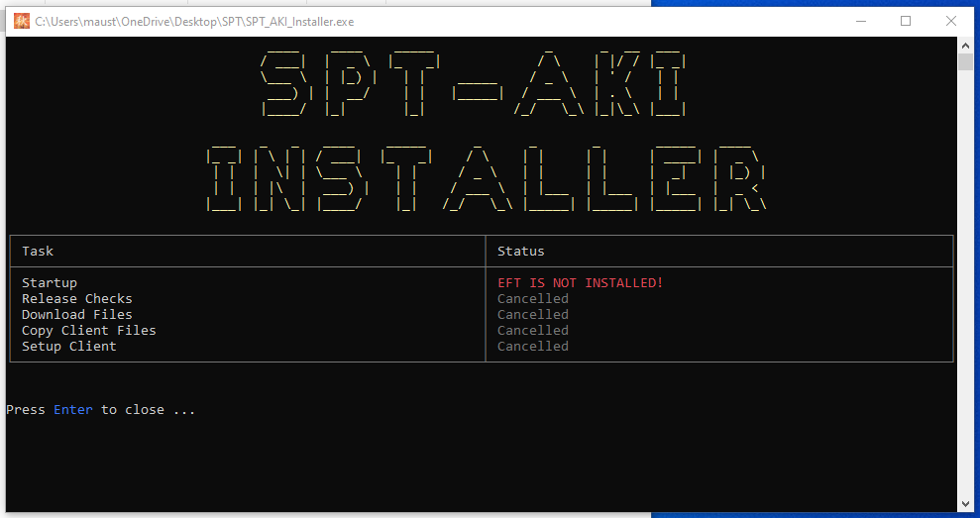Click the Status column header

520,252
